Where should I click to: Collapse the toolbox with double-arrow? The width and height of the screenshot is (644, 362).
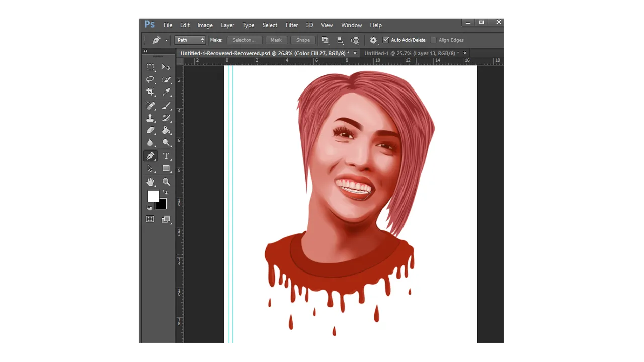click(x=145, y=51)
